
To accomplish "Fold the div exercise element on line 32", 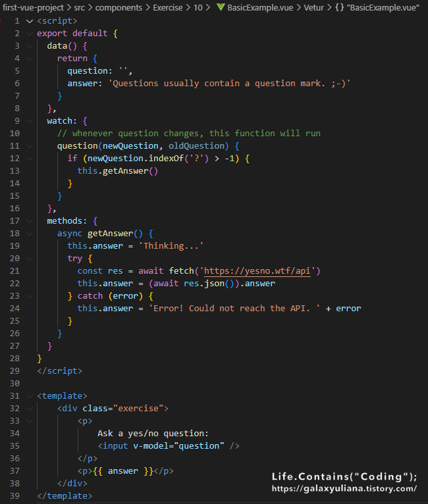I will point(30,409).
